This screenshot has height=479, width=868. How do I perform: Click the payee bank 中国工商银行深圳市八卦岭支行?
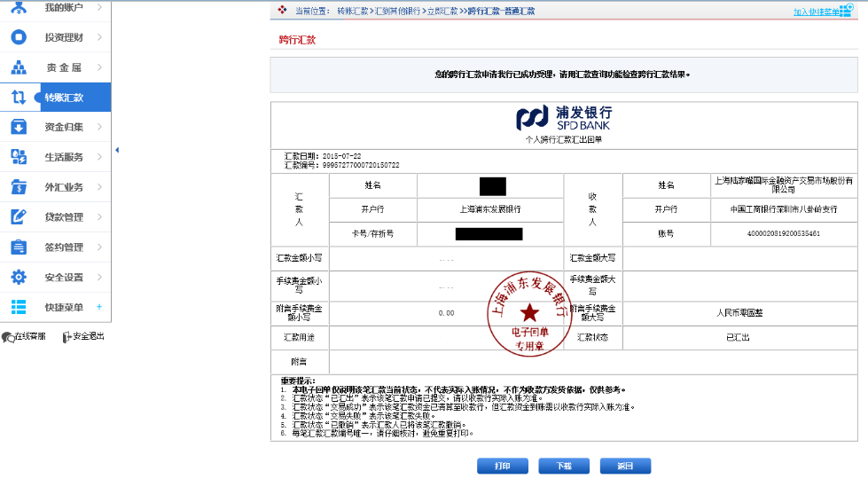(x=784, y=209)
